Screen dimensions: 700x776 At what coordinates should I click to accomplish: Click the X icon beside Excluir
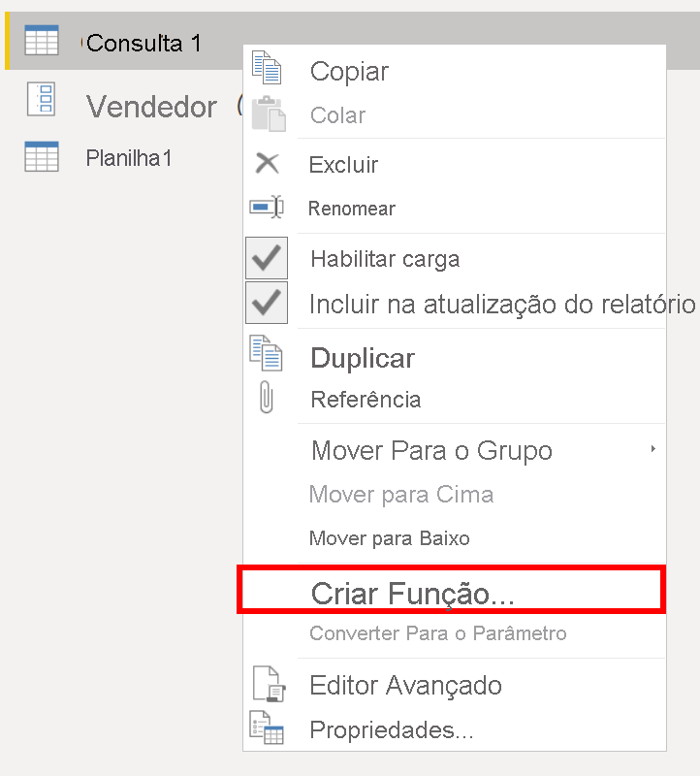(x=267, y=164)
